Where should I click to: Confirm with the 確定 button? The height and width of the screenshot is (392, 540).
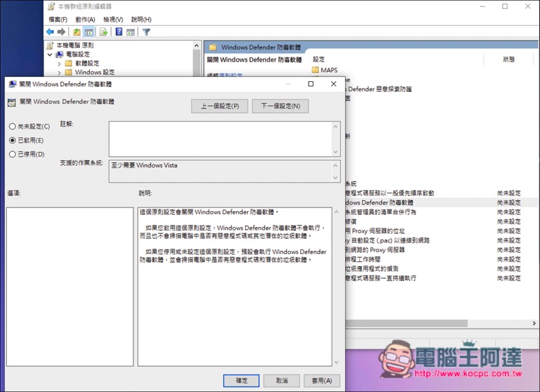(242, 381)
